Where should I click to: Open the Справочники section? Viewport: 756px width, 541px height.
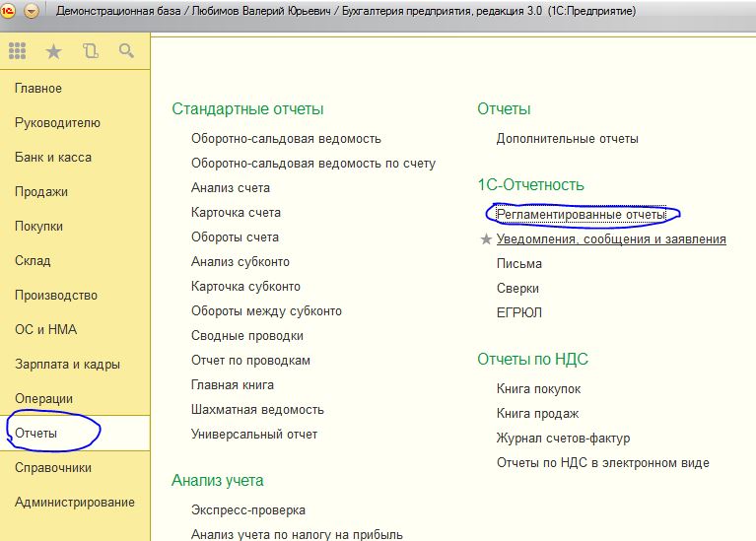click(53, 468)
